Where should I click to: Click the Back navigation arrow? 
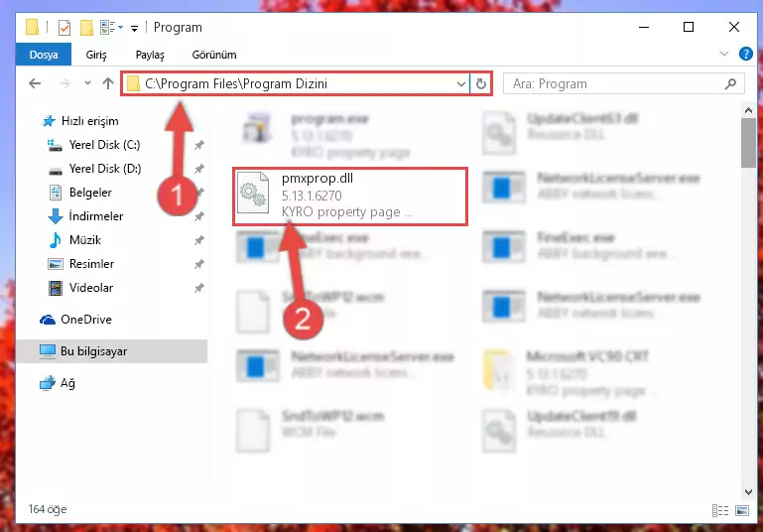pyautogui.click(x=35, y=83)
